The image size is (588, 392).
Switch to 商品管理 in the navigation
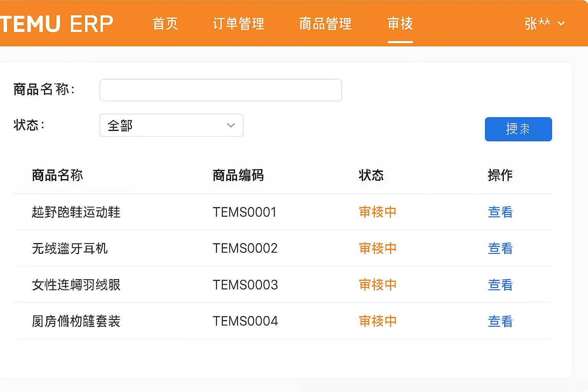click(325, 24)
